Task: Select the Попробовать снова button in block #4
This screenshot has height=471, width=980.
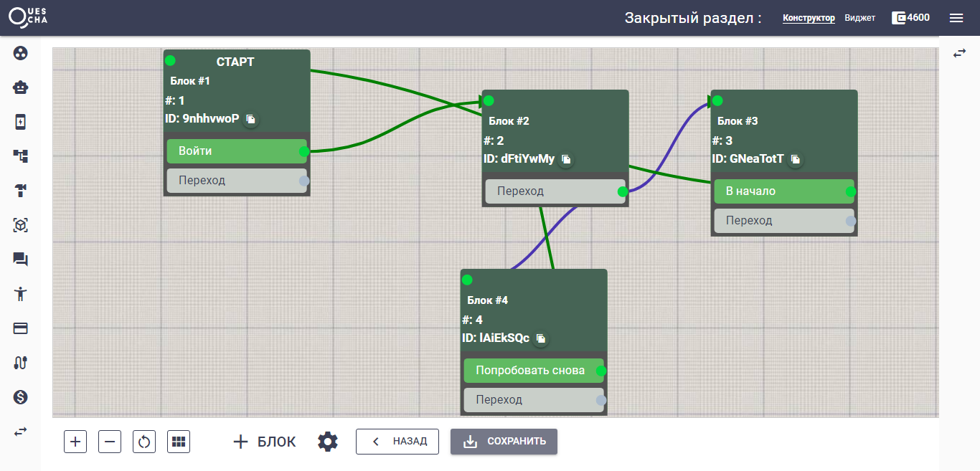Action: [530, 371]
